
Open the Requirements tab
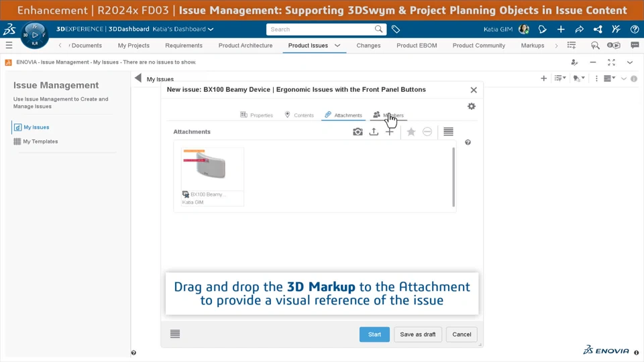[x=184, y=46]
